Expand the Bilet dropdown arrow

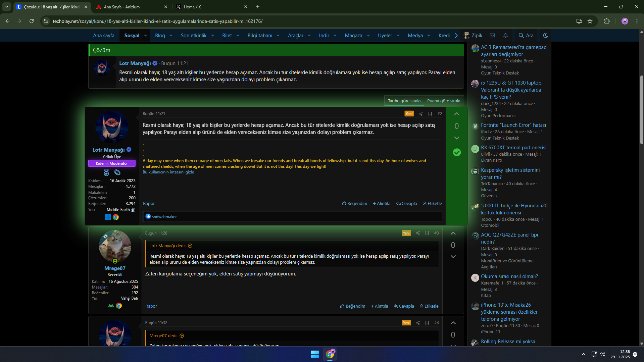pyautogui.click(x=238, y=36)
